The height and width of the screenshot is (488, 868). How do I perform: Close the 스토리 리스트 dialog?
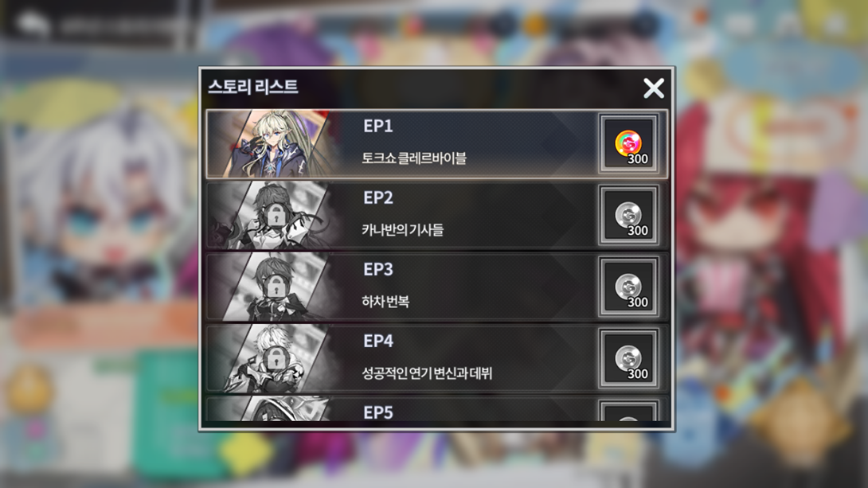point(654,88)
